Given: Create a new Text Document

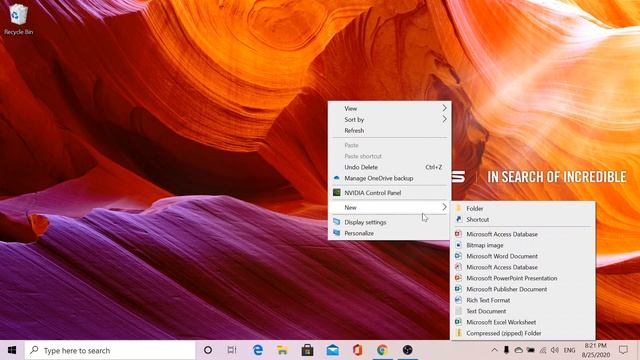Looking at the screenshot, I should click(523, 311).
